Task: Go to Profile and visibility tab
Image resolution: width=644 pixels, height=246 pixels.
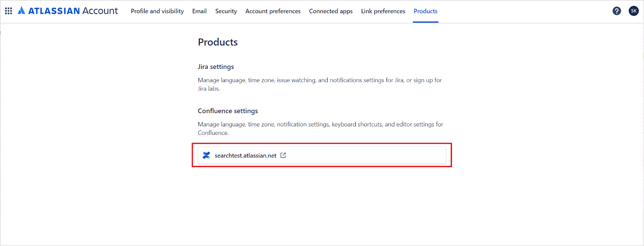Action: point(157,11)
